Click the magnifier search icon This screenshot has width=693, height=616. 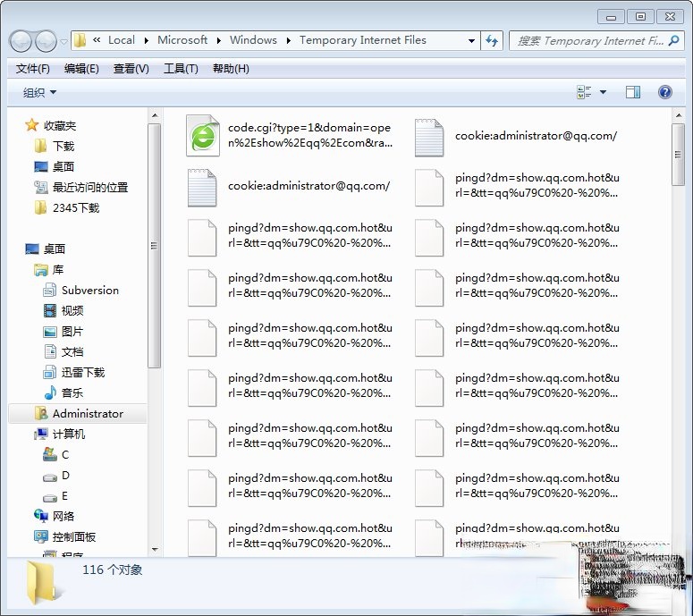(x=673, y=40)
